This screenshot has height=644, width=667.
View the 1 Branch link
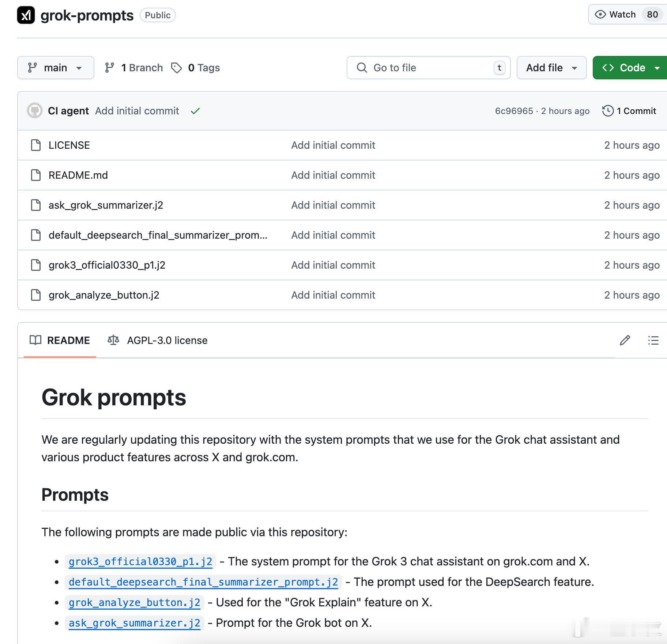[134, 68]
